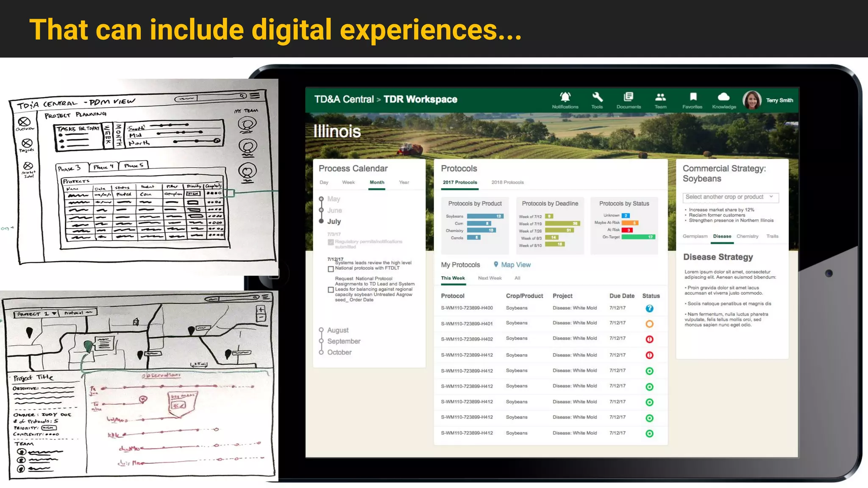
Task: Click the Week of 7/19 bar in Protocols by Deadline
Action: (562, 224)
